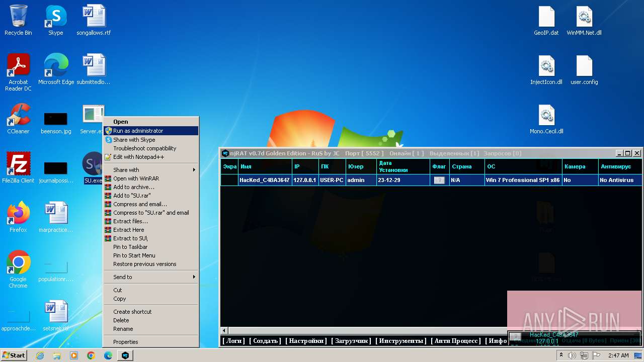644x362 pixels.
Task: Open approachde... desktop file
Action: tap(18, 320)
